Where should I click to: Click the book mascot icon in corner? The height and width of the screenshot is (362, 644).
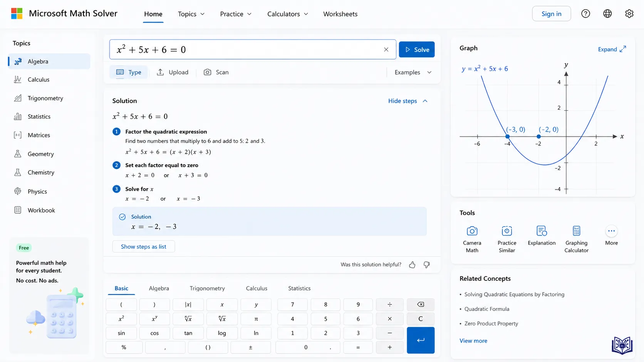pyautogui.click(x=622, y=345)
